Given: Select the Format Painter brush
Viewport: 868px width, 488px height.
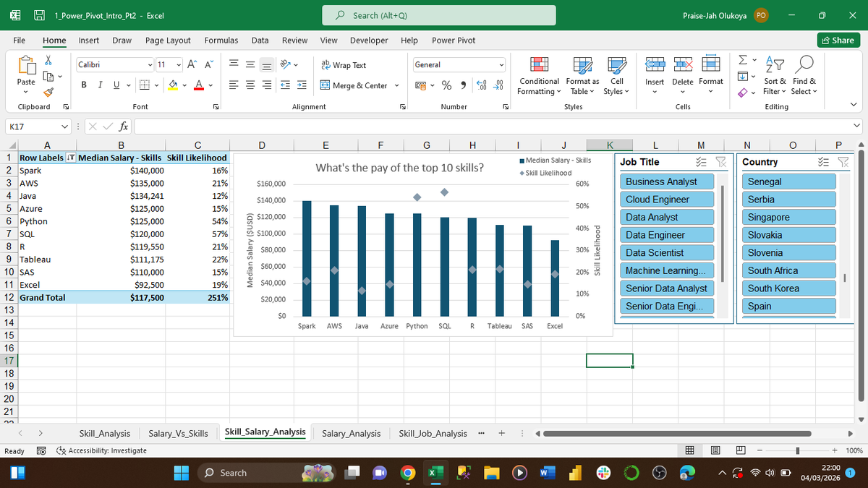Looking at the screenshot, I should tap(48, 92).
